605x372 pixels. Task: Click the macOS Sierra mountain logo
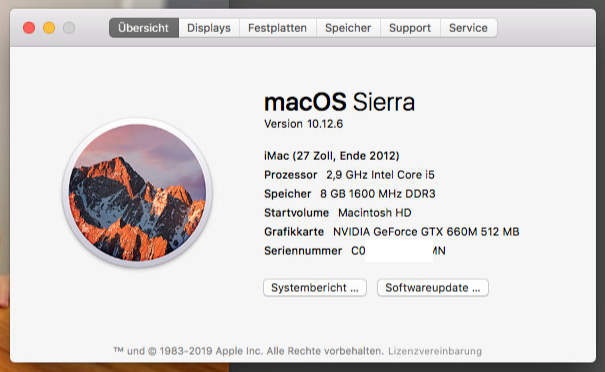pyautogui.click(x=137, y=193)
